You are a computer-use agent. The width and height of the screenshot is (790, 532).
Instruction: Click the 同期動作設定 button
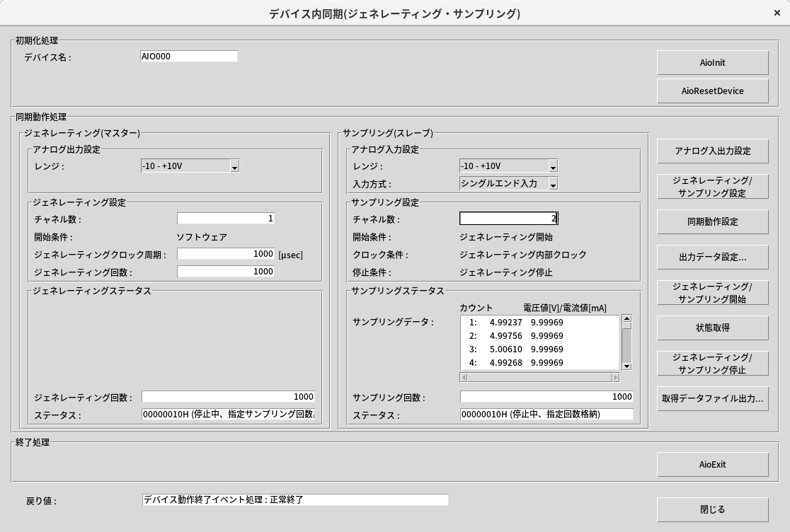tap(712, 221)
